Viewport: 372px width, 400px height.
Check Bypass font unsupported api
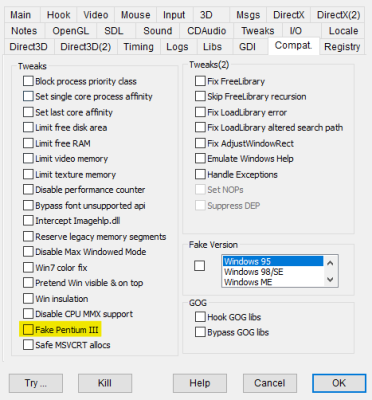(x=28, y=205)
